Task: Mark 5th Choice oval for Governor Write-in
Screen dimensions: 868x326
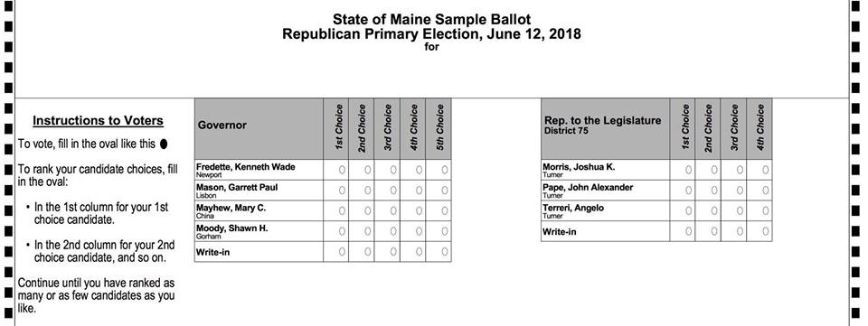Action: point(445,252)
